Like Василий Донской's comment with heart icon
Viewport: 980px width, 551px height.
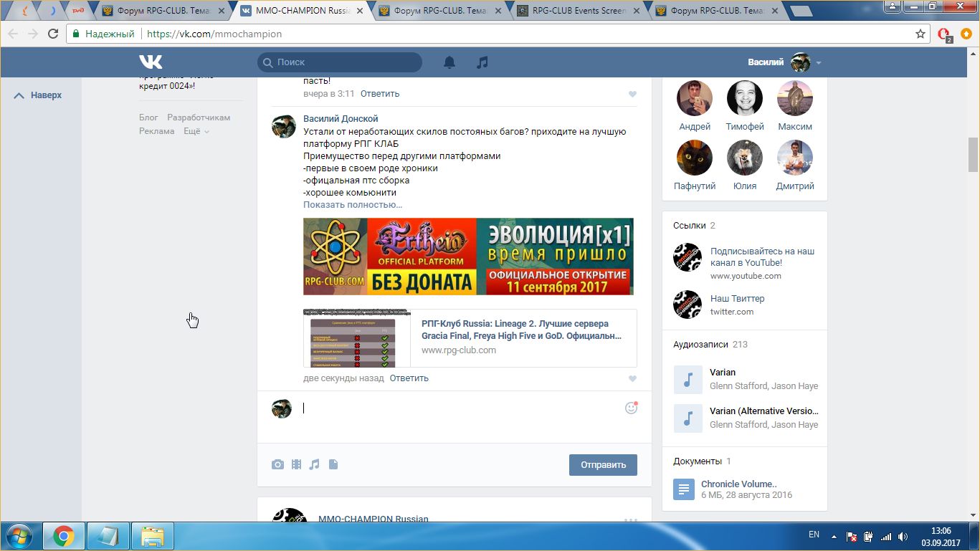click(632, 378)
